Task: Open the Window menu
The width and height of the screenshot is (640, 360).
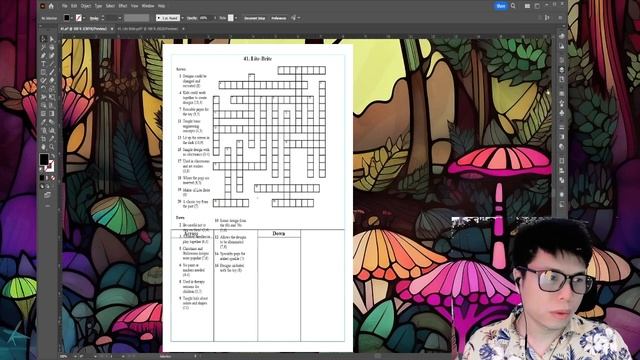Action: tap(148, 6)
